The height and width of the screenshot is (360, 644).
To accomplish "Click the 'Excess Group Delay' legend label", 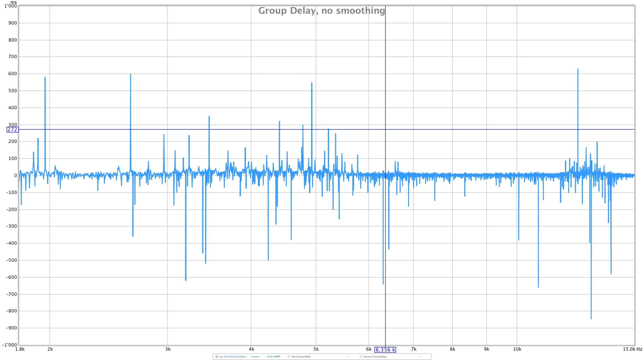I will pyautogui.click(x=375, y=357).
